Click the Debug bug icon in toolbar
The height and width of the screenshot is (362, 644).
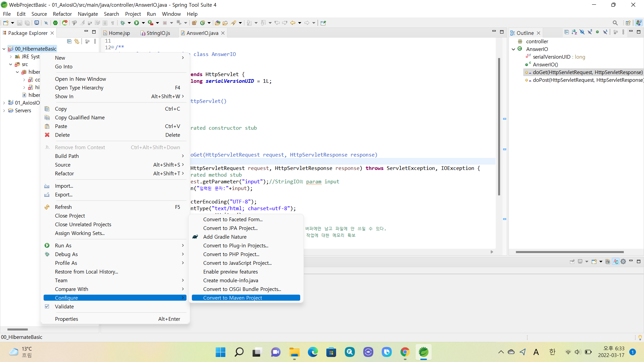(x=123, y=23)
